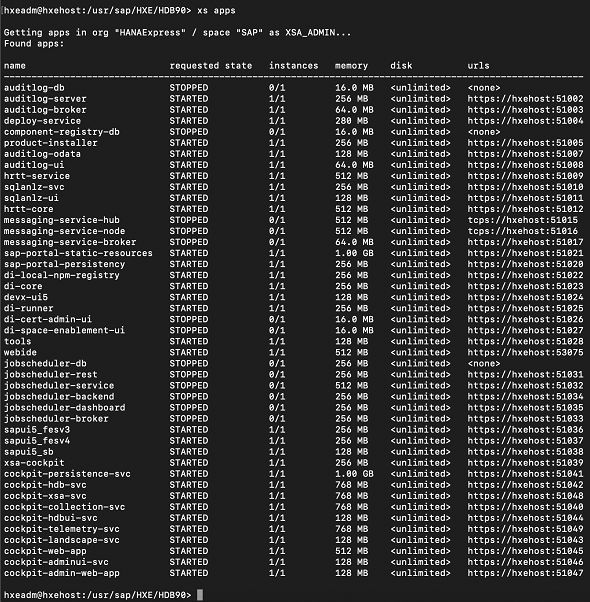The height and width of the screenshot is (602, 590).
Task: Select sap-portal-persistency app name
Action: 64,265
